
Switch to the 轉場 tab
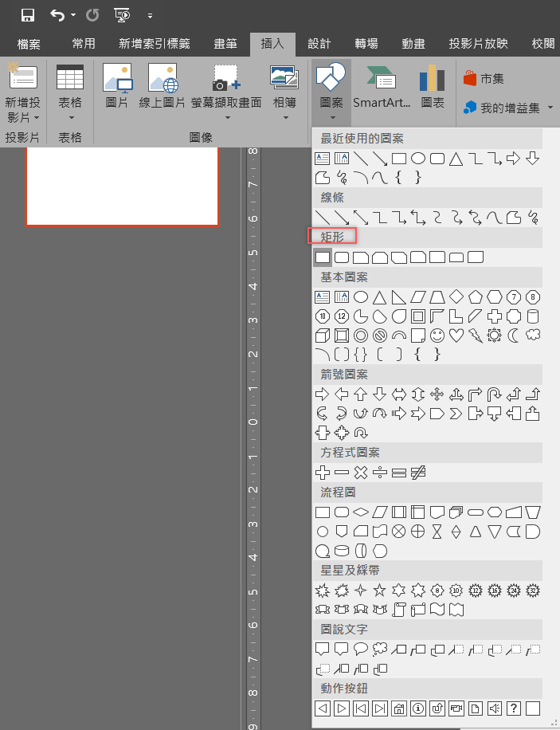[x=366, y=44]
